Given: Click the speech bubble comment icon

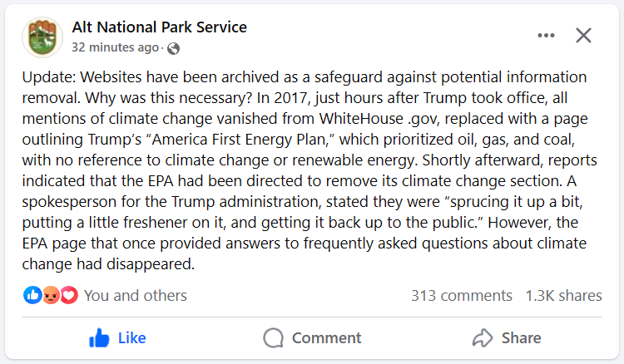Looking at the screenshot, I should pyautogui.click(x=273, y=337).
